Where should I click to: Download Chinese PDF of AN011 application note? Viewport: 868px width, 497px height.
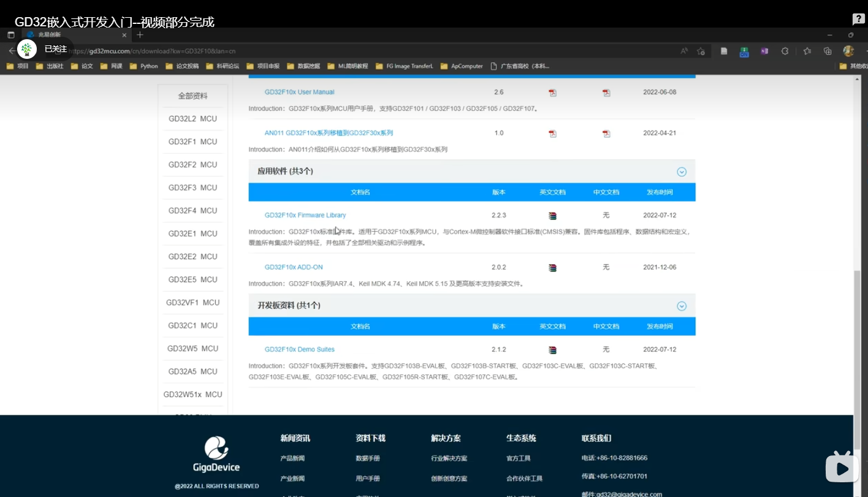click(606, 134)
